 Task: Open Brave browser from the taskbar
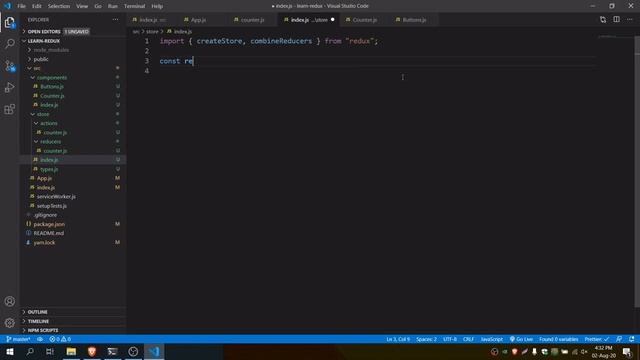click(x=92, y=351)
